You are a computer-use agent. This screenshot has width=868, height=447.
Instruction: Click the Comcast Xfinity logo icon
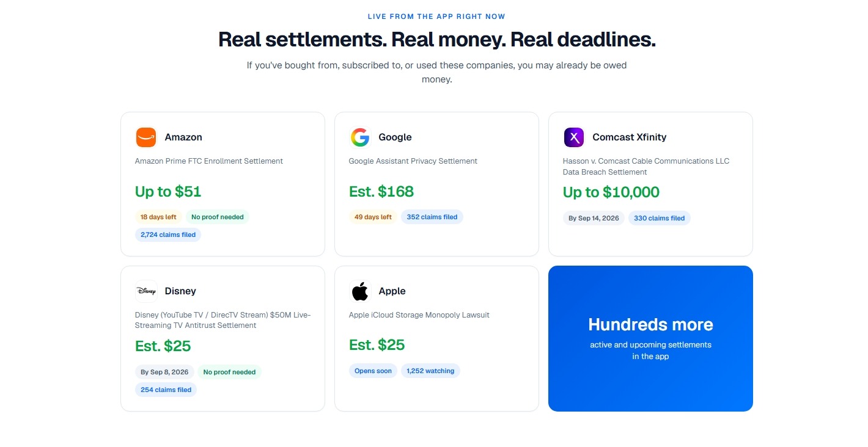pos(574,137)
